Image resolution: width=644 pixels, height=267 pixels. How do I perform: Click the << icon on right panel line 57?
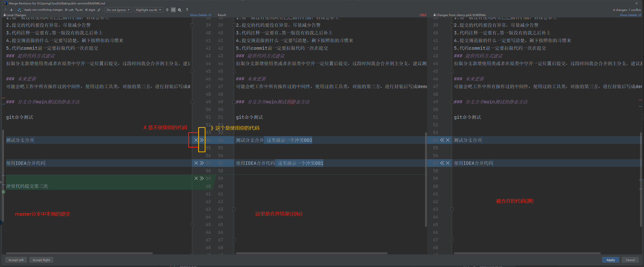click(x=442, y=163)
